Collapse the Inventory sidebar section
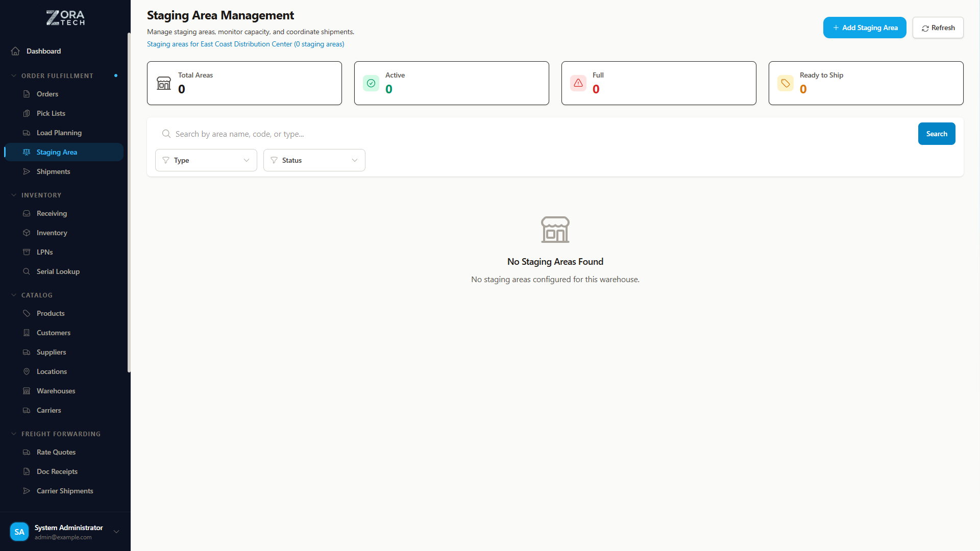980x551 pixels. point(14,195)
